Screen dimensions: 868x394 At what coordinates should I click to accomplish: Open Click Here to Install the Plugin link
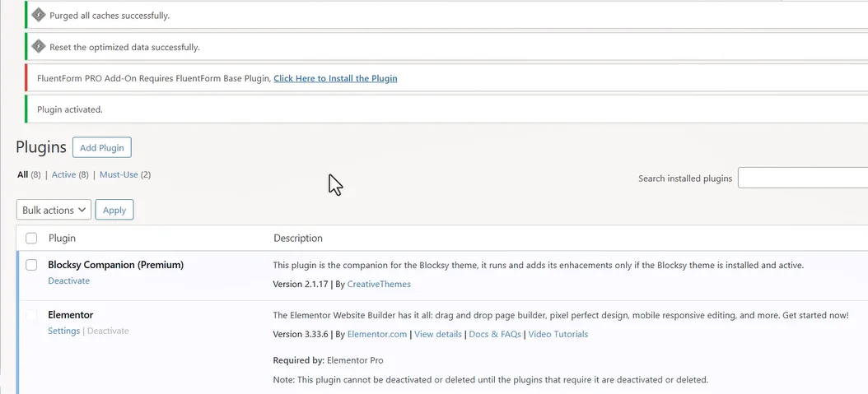click(x=335, y=78)
